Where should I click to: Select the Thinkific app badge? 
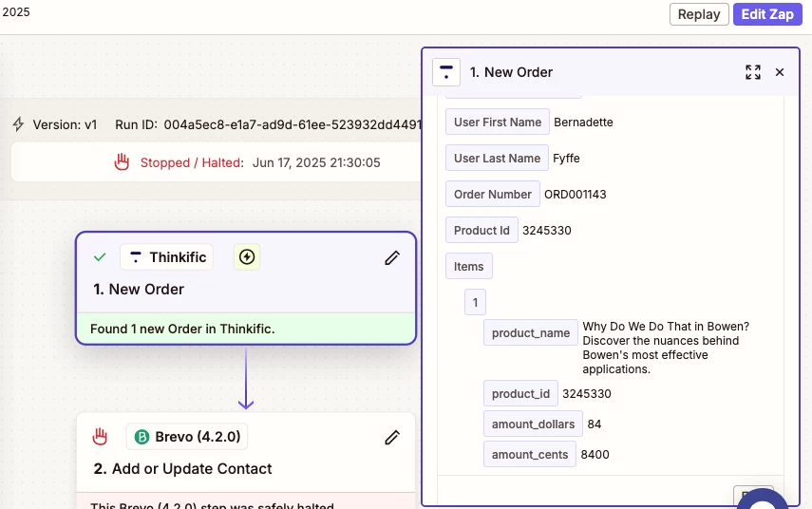[x=167, y=256]
